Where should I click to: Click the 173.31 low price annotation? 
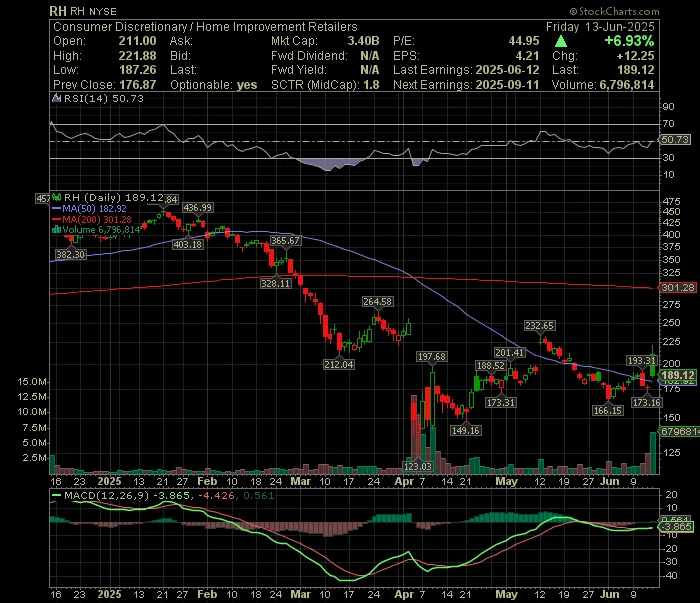(501, 403)
